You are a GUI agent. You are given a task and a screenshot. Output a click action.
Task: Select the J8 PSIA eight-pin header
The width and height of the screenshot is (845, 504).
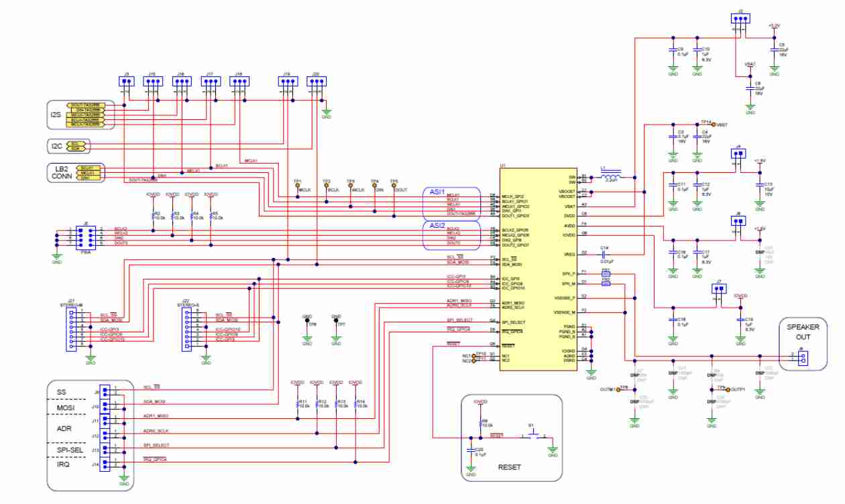tap(85, 237)
